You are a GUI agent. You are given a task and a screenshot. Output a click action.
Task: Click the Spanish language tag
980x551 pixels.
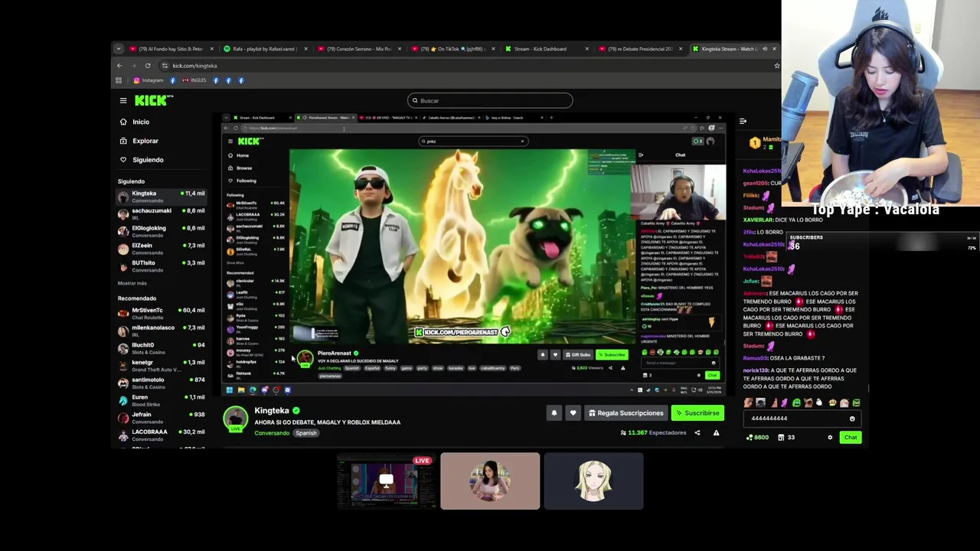click(x=306, y=433)
